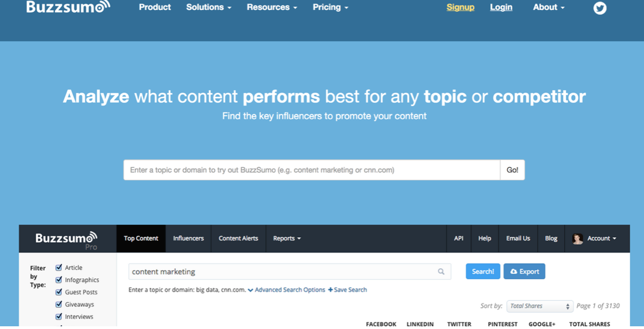This screenshot has width=644, height=329.
Task: Click the BuzzSumo Pro logo
Action: [x=67, y=241]
